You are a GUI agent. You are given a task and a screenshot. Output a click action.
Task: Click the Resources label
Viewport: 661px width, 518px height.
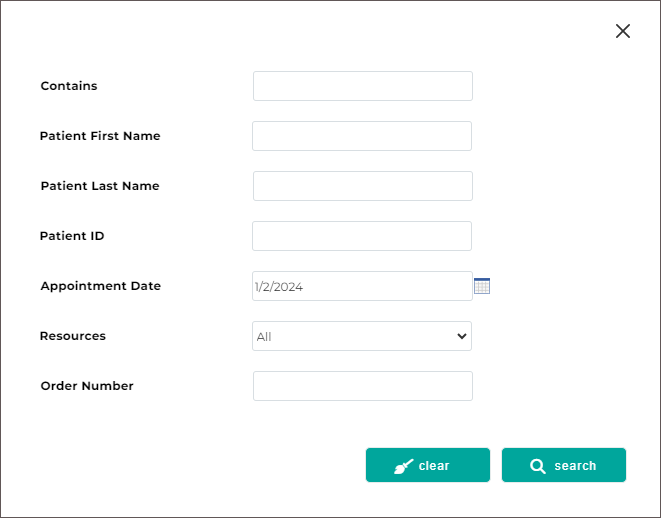pos(73,336)
